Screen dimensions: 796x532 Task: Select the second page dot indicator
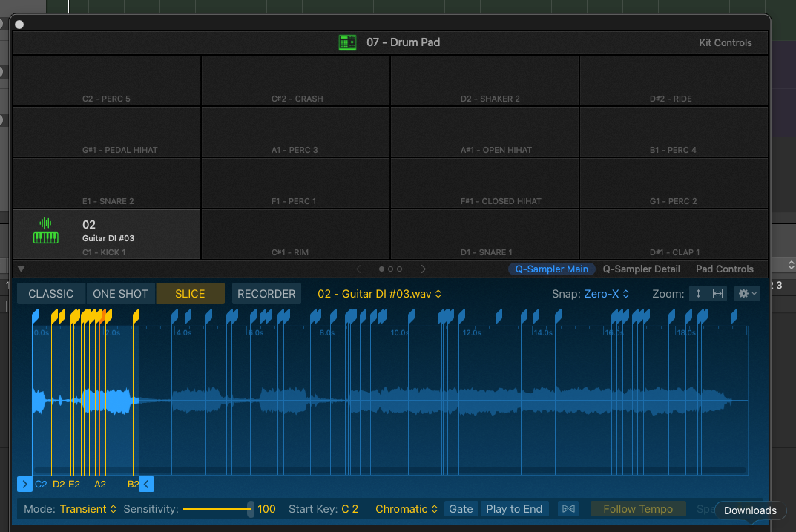390,269
